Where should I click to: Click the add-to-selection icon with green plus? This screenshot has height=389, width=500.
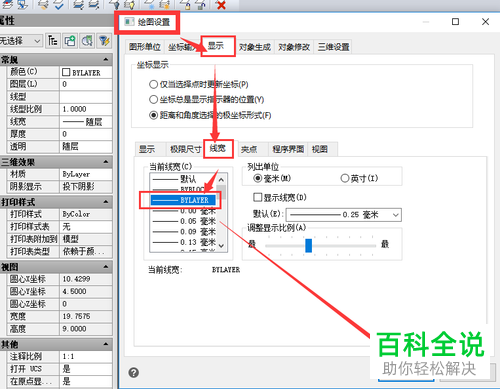pyautogui.click(x=70, y=41)
